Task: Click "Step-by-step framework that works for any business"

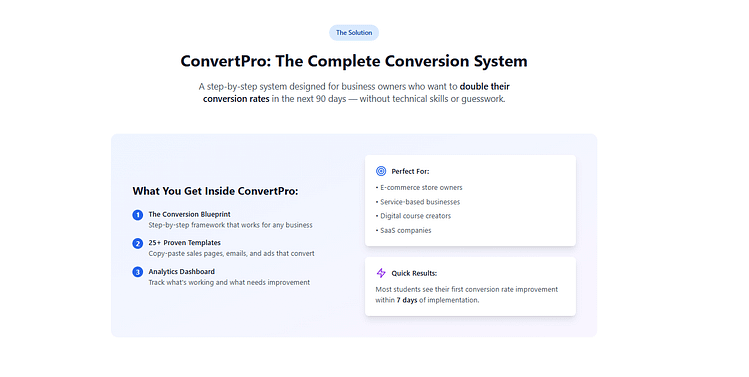Action: coord(230,225)
